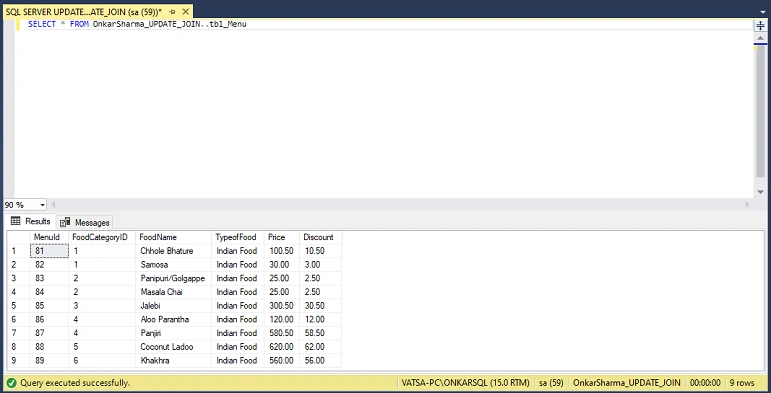
Task: Select MenuId 89 cell
Action: pyautogui.click(x=49, y=361)
